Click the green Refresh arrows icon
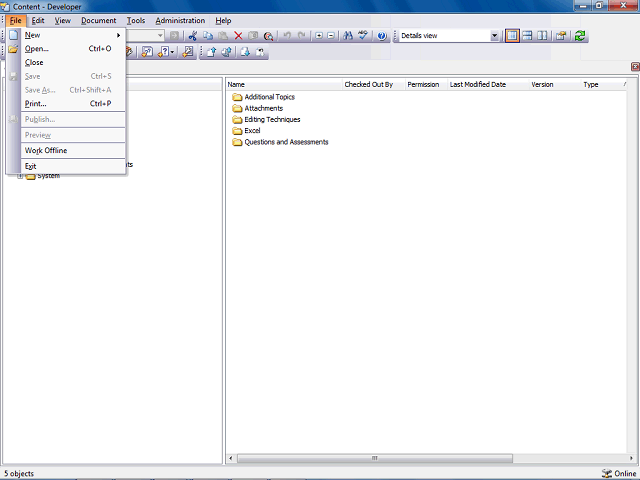 580,36
